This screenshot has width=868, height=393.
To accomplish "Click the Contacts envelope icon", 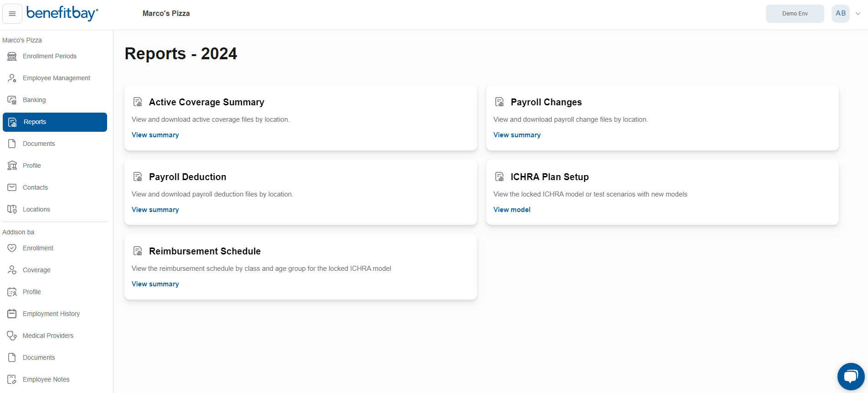I will (x=12, y=187).
